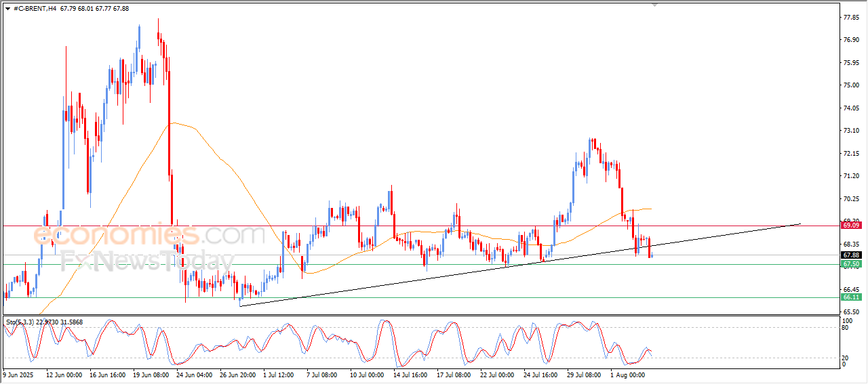Click the 68.35 price axis value

pyautogui.click(x=851, y=244)
